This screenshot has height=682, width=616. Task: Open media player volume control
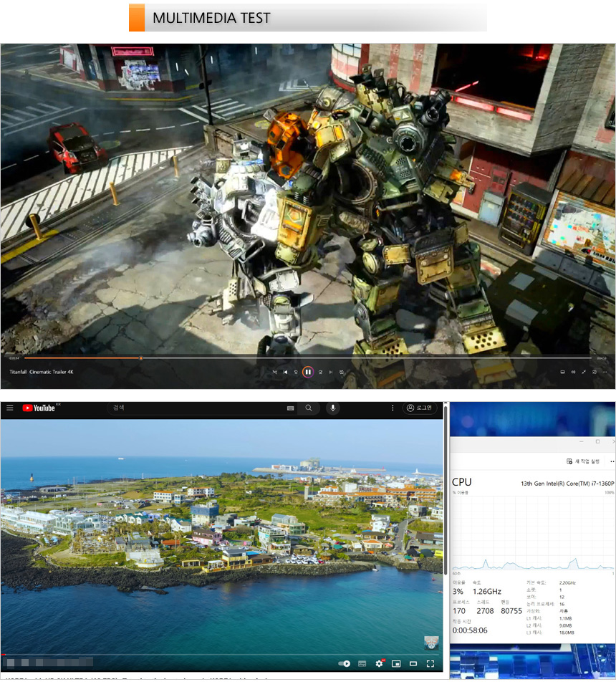(573, 372)
